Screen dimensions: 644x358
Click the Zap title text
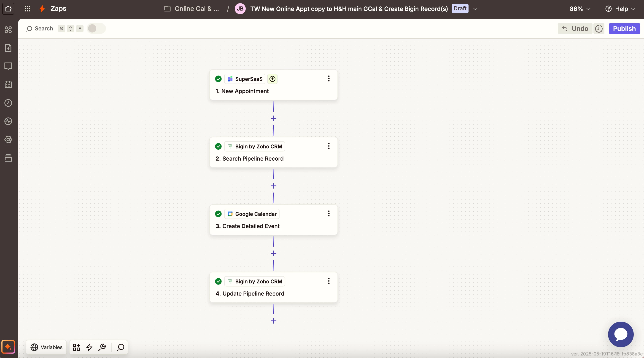click(349, 9)
